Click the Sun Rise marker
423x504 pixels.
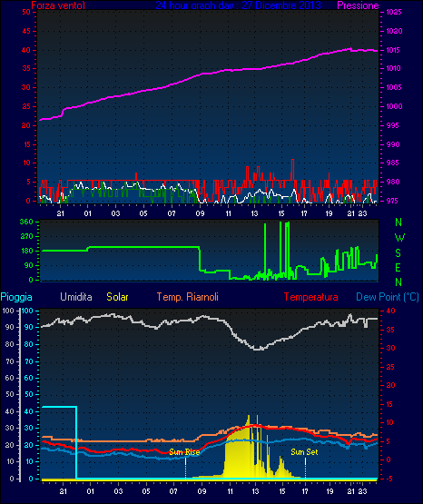(184, 452)
